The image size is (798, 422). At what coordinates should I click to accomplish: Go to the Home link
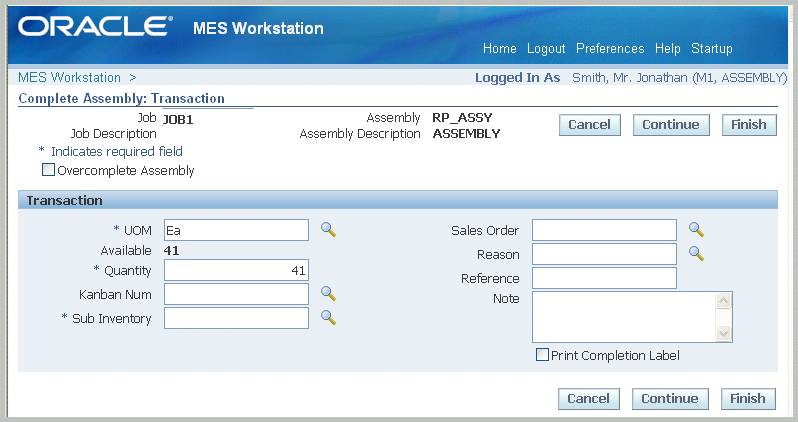[499, 48]
